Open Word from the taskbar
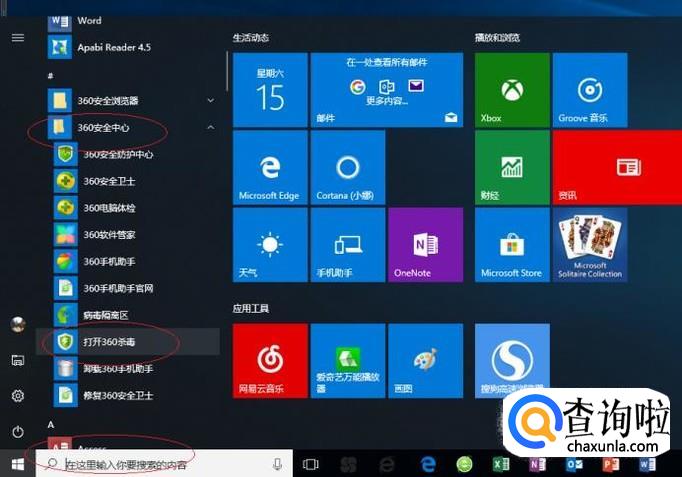 647,464
